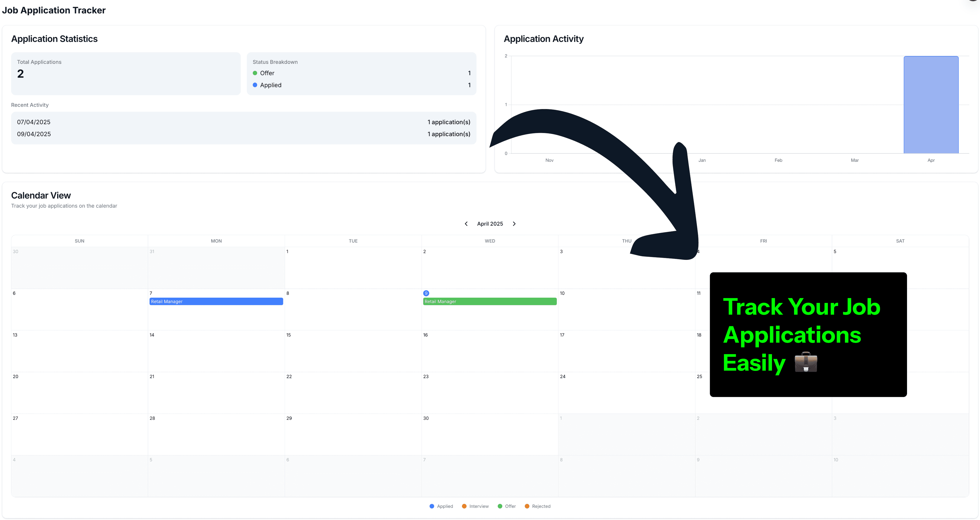The height and width of the screenshot is (520, 980).
Task: Select April 16 day cell
Action: pos(490,351)
